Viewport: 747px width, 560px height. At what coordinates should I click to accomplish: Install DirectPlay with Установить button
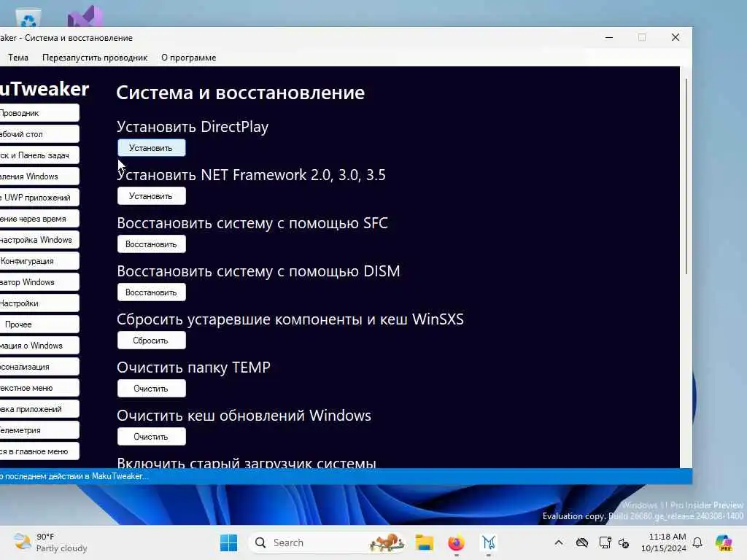click(x=152, y=148)
